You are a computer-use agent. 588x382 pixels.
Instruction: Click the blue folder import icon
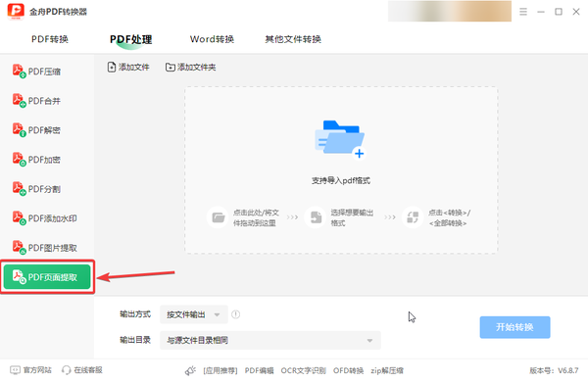(x=340, y=139)
